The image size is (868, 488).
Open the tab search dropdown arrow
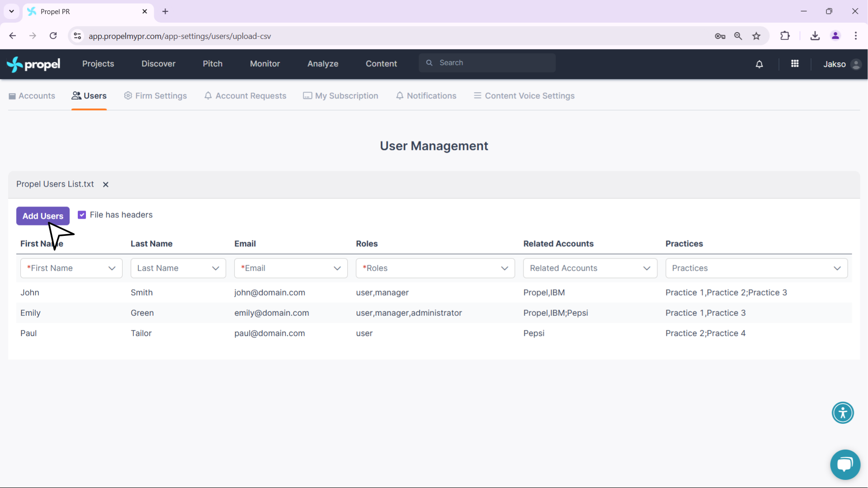pos(11,11)
